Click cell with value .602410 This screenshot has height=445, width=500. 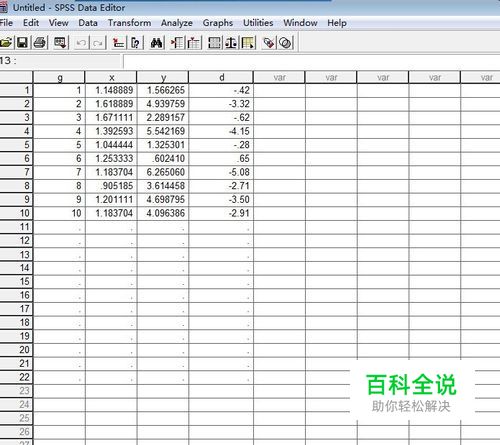(163, 158)
